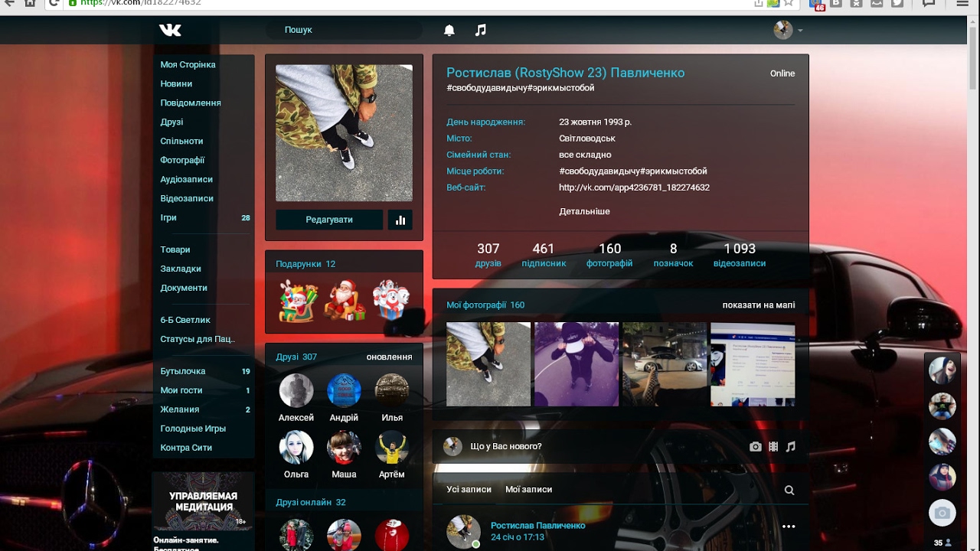The image size is (980, 551).
Task: Open the three-dot post options menu
Action: [x=789, y=527]
